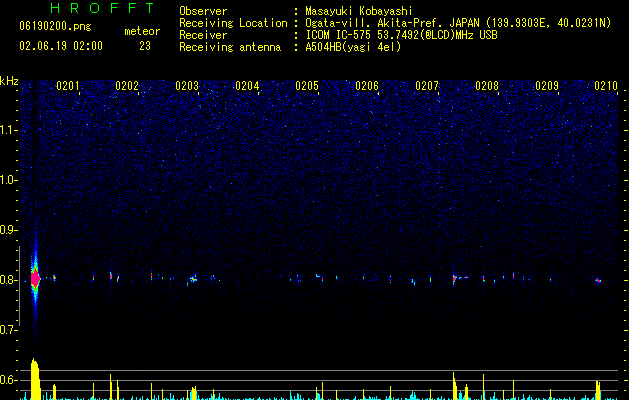The height and width of the screenshot is (400, 629).
Task: Click the 0206 time marker
Action: tap(367, 85)
